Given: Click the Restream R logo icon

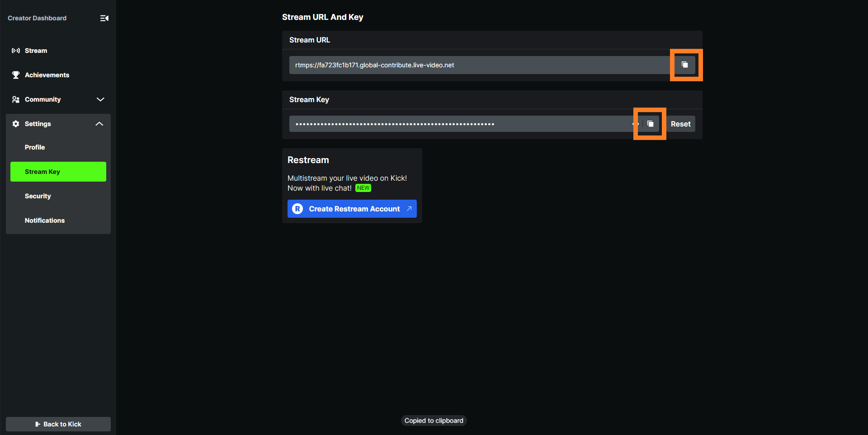Looking at the screenshot, I should tap(297, 209).
